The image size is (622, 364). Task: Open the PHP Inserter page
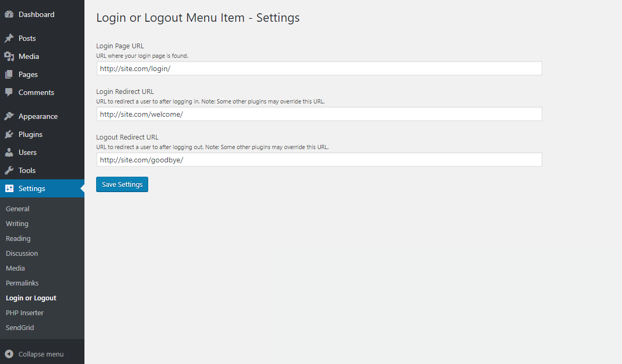(x=24, y=313)
